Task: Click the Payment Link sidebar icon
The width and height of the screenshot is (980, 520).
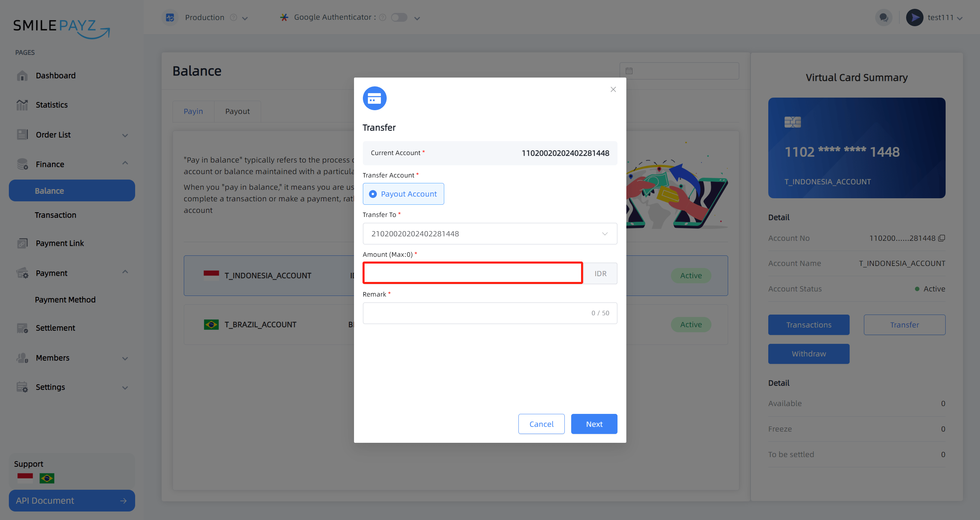Action: point(22,243)
